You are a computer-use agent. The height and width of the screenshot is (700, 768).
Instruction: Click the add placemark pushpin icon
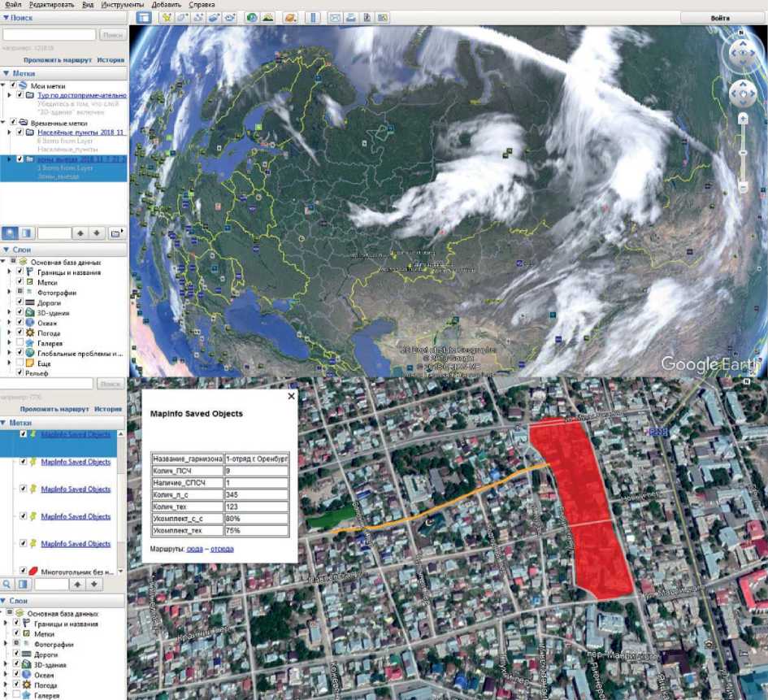(x=167, y=17)
